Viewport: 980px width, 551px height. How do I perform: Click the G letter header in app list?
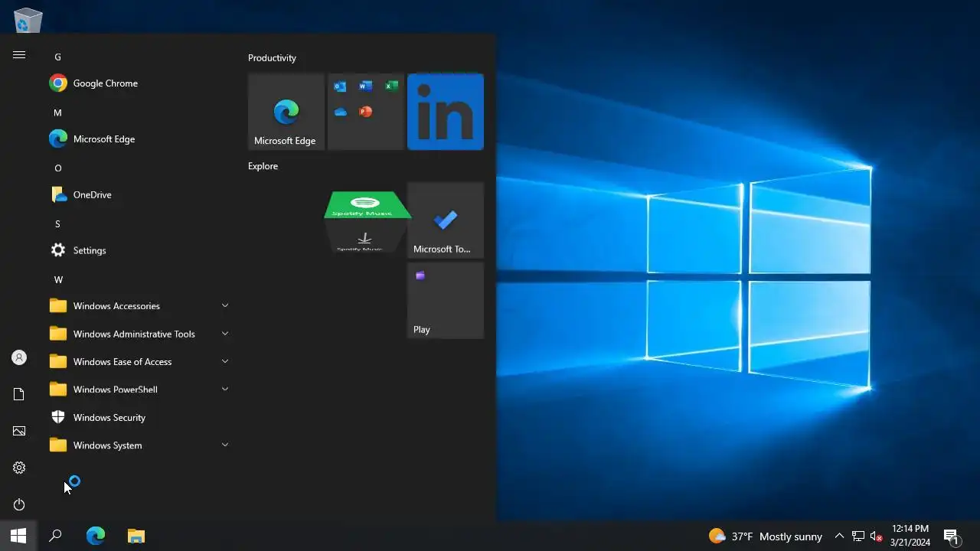click(x=57, y=57)
